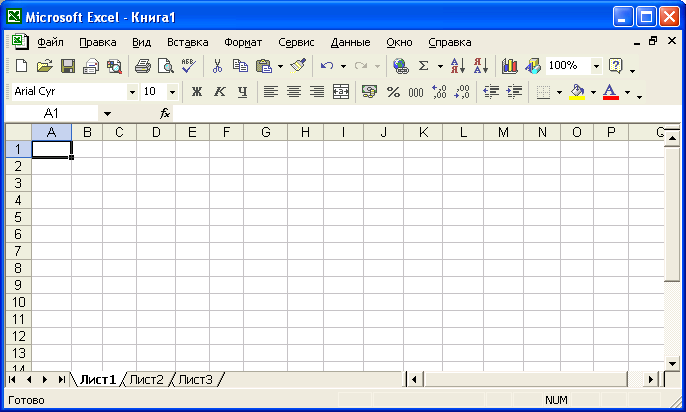Expand AutoSum functions arrow
The width and height of the screenshot is (686, 412).
(x=440, y=66)
